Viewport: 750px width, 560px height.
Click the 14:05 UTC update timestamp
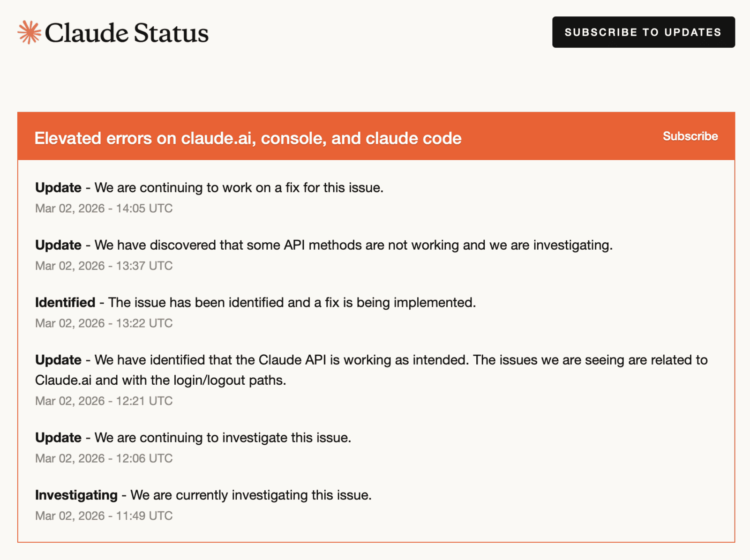coord(104,209)
